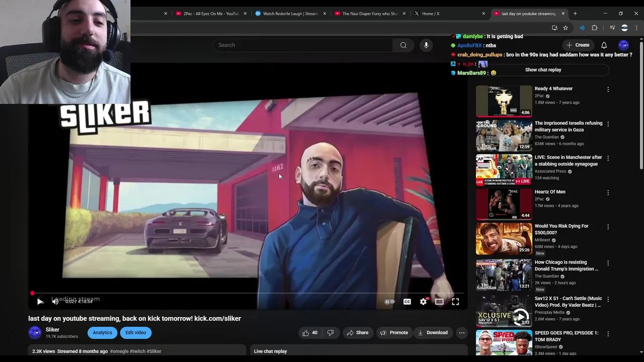This screenshot has width=644, height=362.
Task: Click the #omegle hashtag
Action: [x=120, y=351]
